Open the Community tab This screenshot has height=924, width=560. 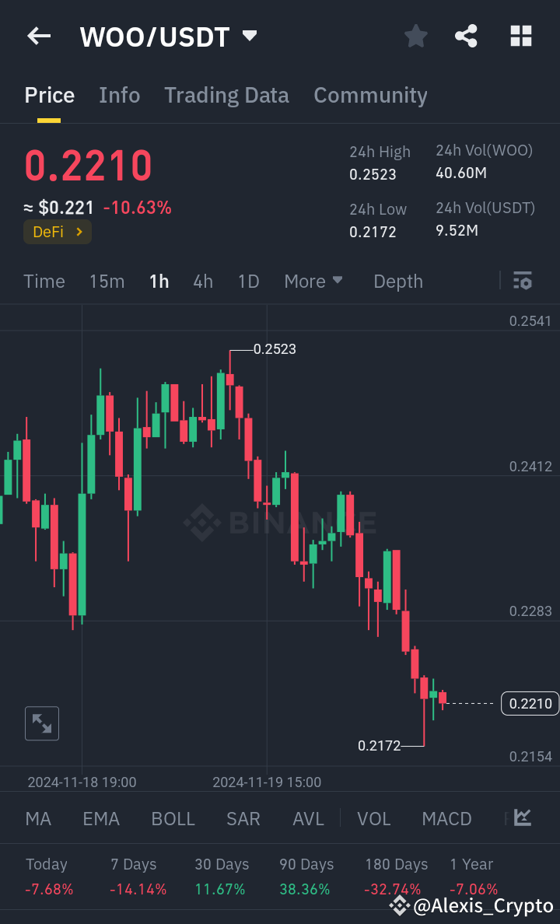370,95
